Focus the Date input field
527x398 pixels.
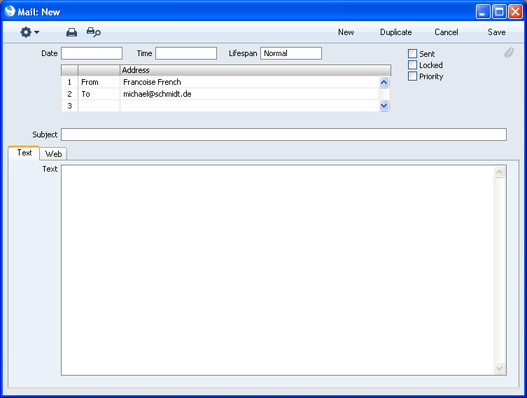(92, 53)
